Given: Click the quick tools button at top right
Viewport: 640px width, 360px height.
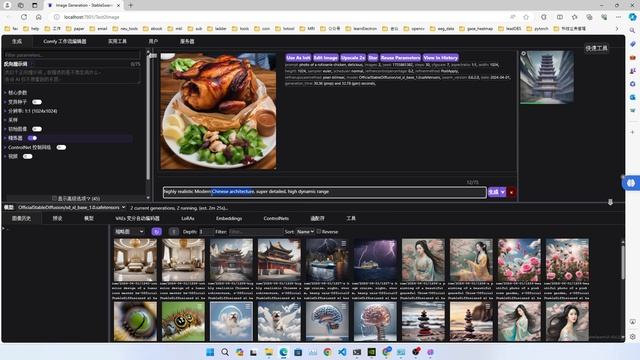Looking at the screenshot, I should point(596,48).
